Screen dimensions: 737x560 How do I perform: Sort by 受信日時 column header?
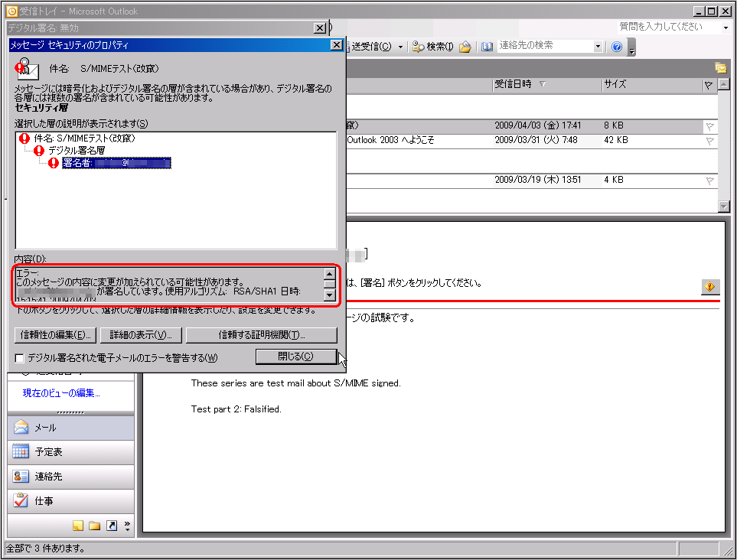point(546,85)
